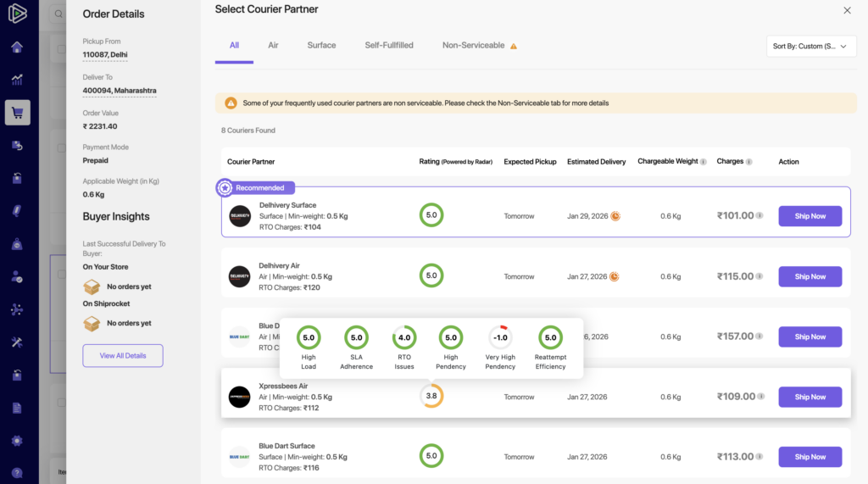The image size is (868, 484).
Task: Click the Chargeable Weight info icon
Action: [x=704, y=162]
